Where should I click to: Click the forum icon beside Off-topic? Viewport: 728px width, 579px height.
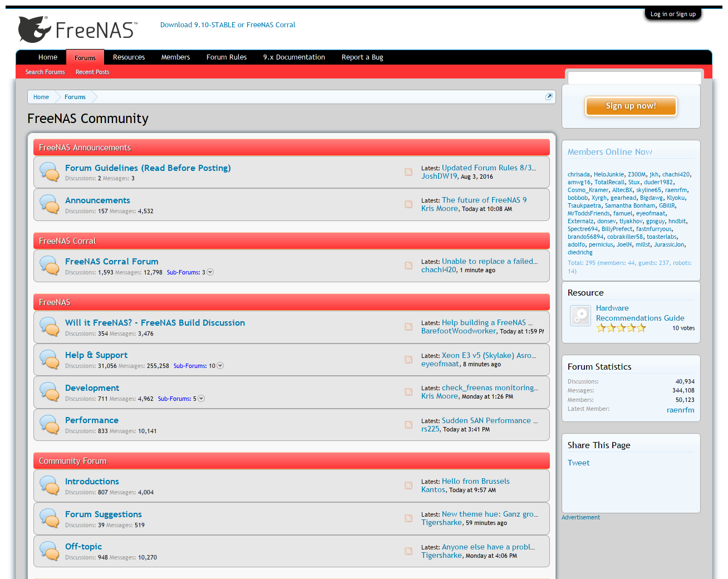coord(50,551)
